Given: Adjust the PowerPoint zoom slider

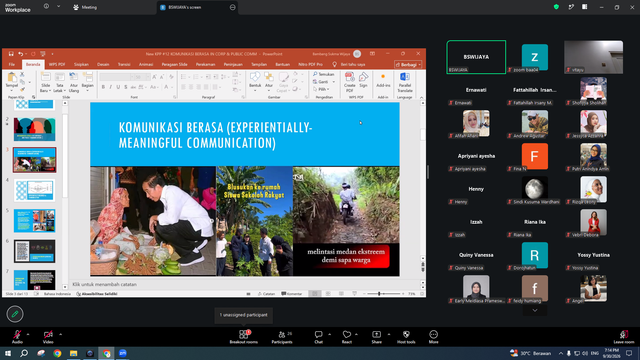Looking at the screenshot, I should pyautogui.click(x=379, y=293).
